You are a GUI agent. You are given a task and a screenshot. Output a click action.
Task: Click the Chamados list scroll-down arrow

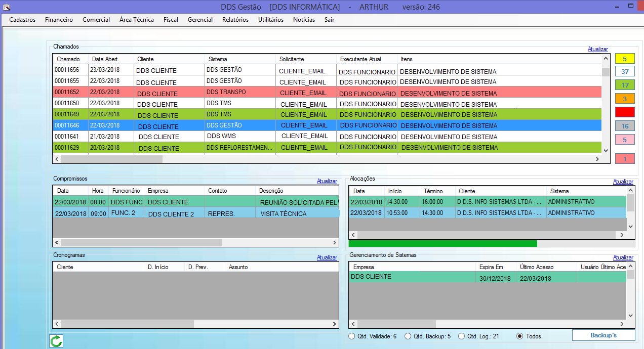606,150
